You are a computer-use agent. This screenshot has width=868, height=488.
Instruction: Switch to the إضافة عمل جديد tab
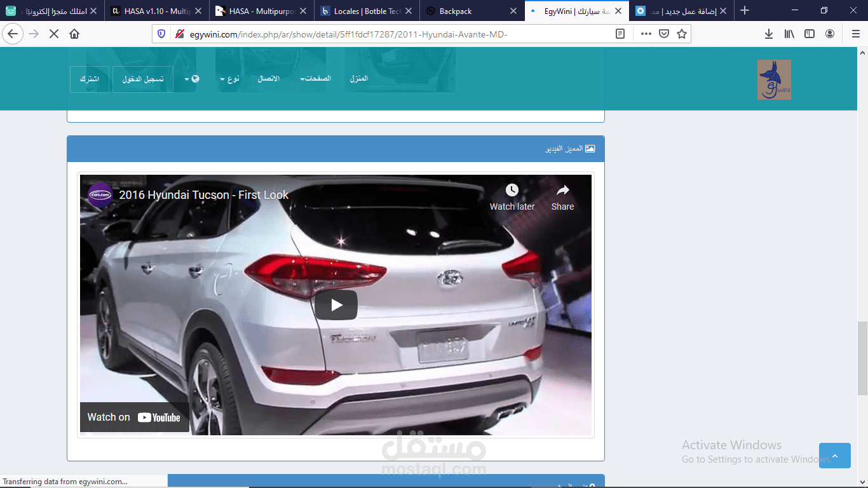[x=682, y=11]
